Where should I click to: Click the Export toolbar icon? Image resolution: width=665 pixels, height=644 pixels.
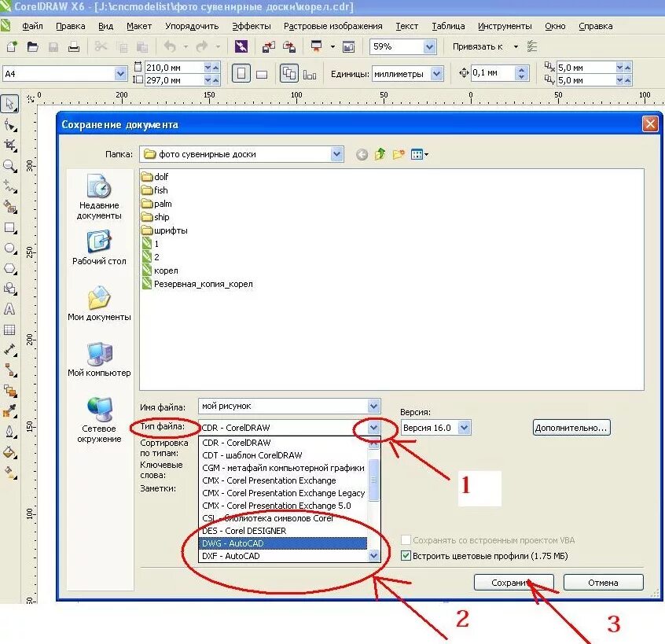coord(289,46)
